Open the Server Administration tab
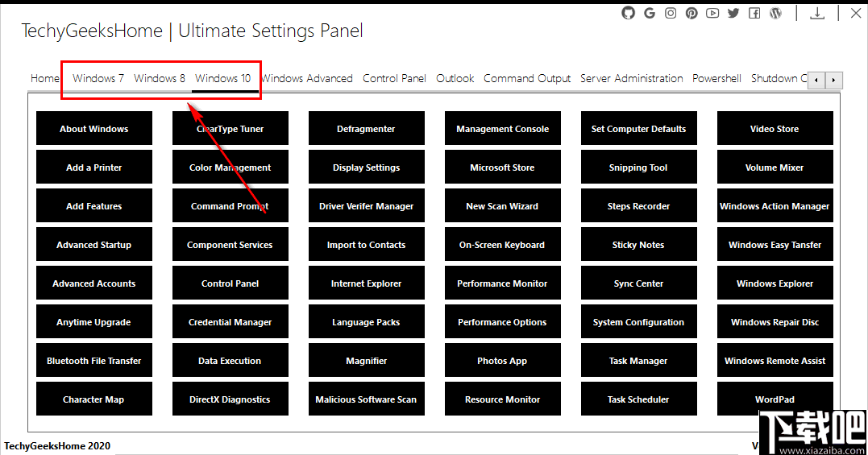 [632, 78]
